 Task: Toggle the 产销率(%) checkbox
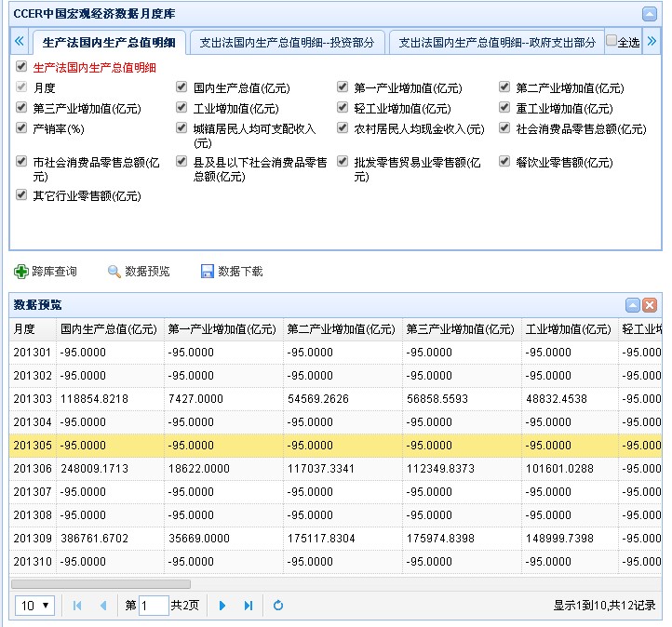[21, 128]
